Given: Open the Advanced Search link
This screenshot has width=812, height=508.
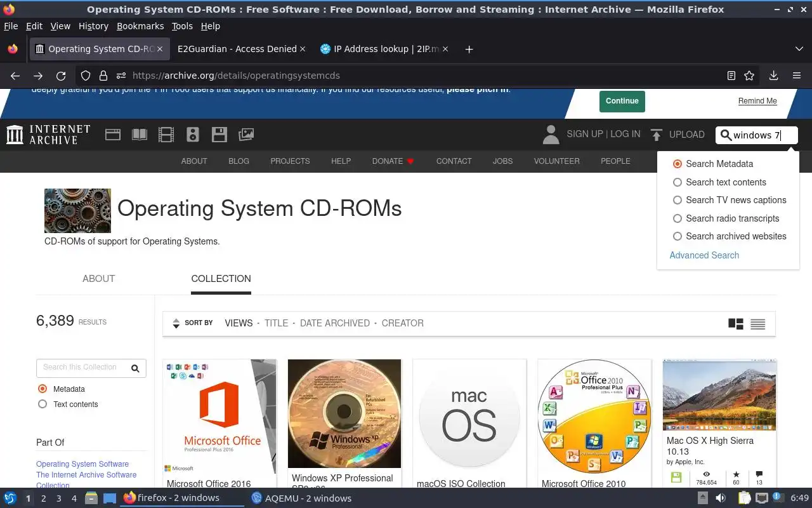Looking at the screenshot, I should (x=704, y=255).
